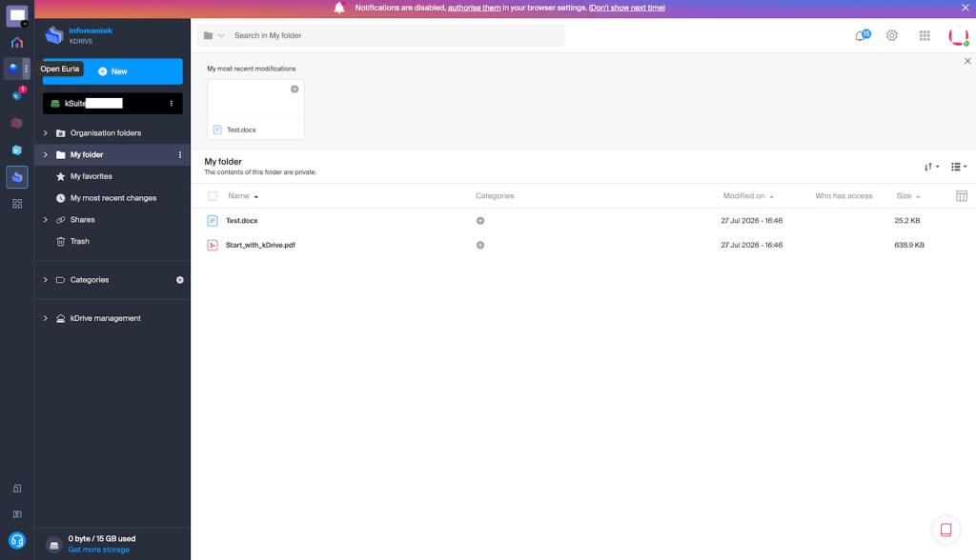This screenshot has width=976, height=560.
Task: Open Test.docx recent modification thumbnail
Action: pos(255,110)
